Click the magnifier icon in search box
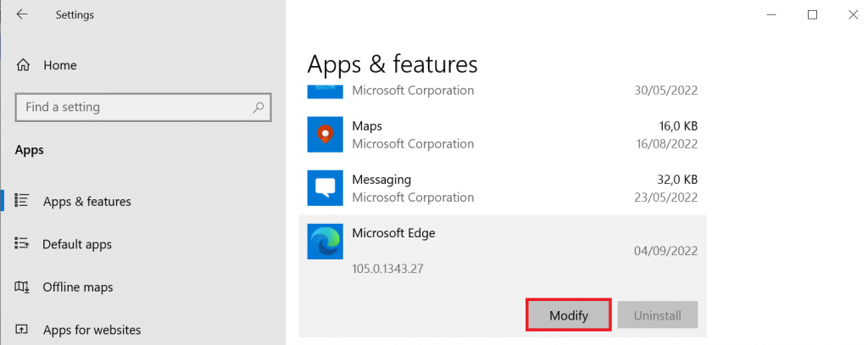 click(259, 108)
